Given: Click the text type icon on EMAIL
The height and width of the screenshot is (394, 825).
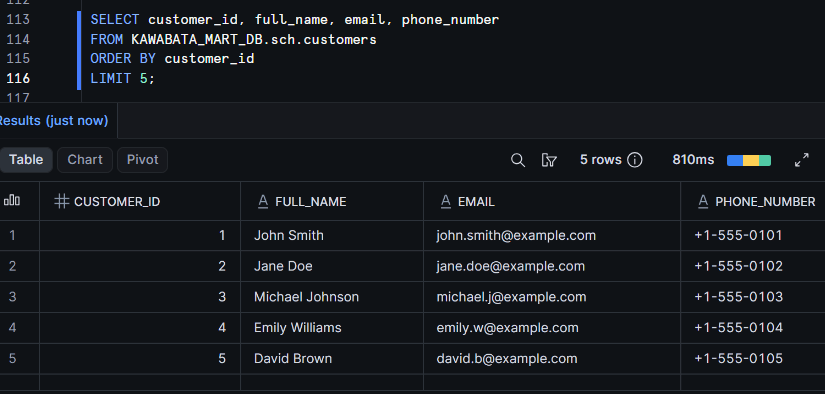Looking at the screenshot, I should point(446,201).
